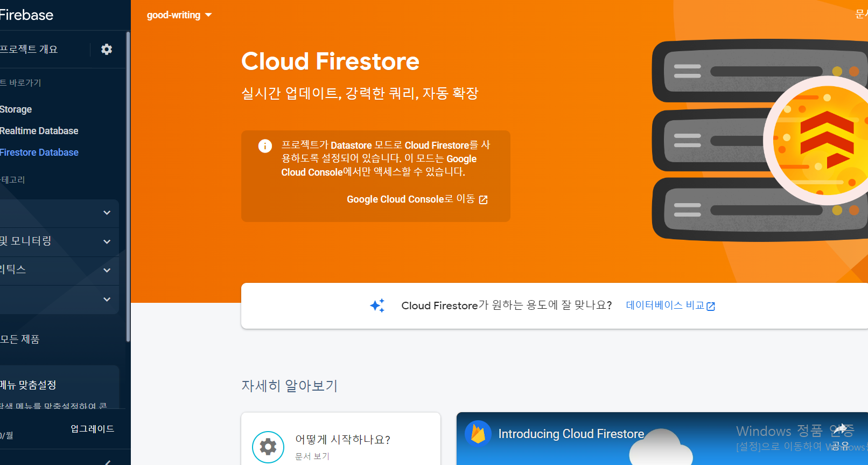The width and height of the screenshot is (868, 465).
Task: Click the 업그레이드 upgrade button
Action: (93, 429)
